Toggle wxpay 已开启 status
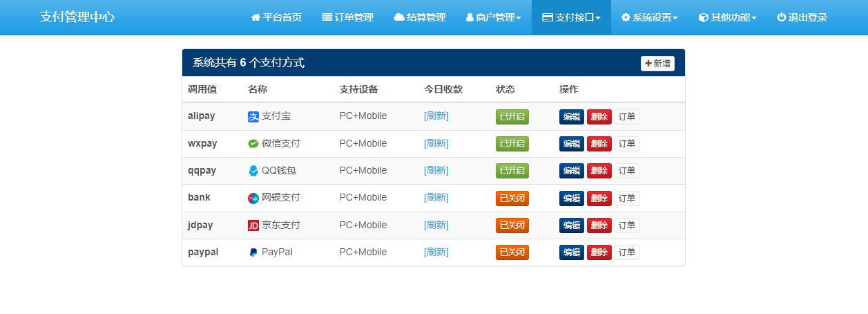868x314 pixels. (x=512, y=144)
